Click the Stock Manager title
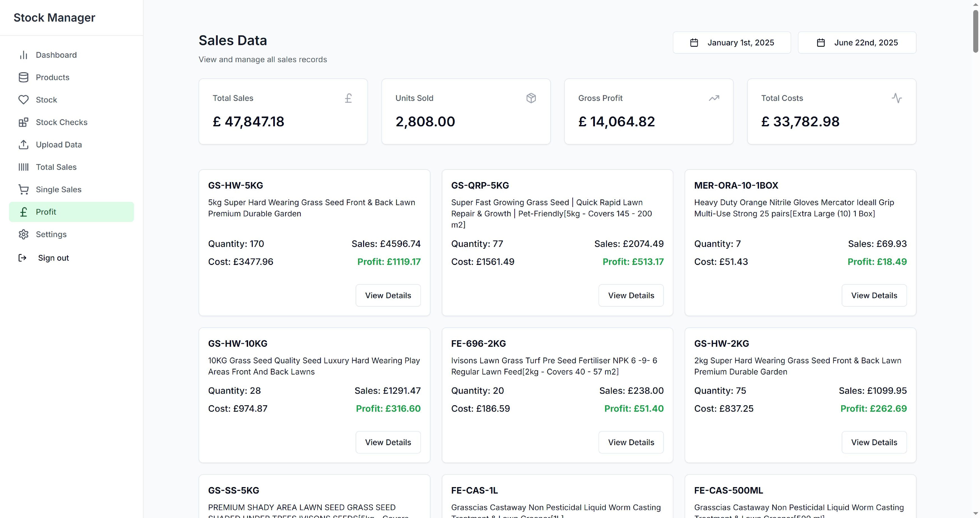This screenshot has height=518, width=980. point(54,18)
